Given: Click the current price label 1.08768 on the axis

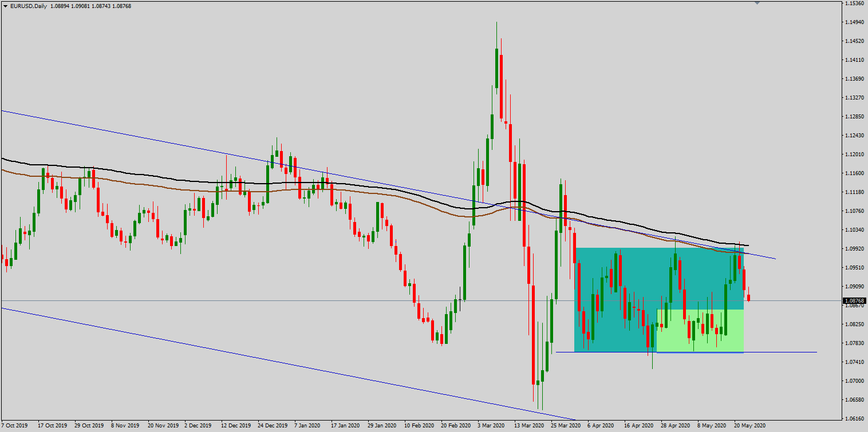Looking at the screenshot, I should pos(855,300).
